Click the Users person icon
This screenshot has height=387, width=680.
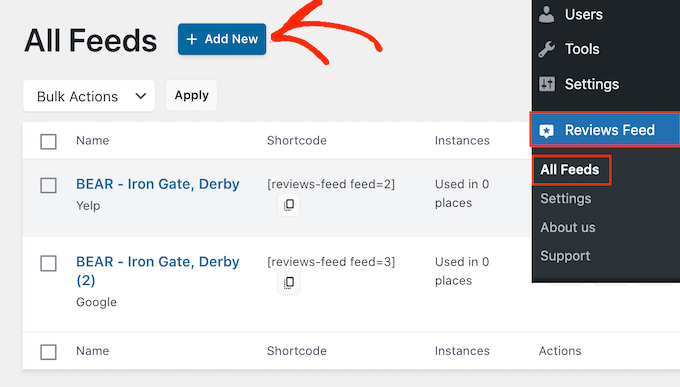click(x=546, y=14)
